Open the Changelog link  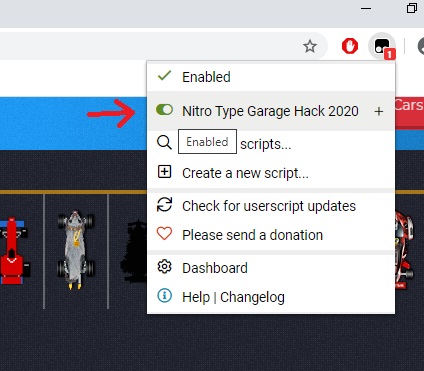pyautogui.click(x=252, y=297)
